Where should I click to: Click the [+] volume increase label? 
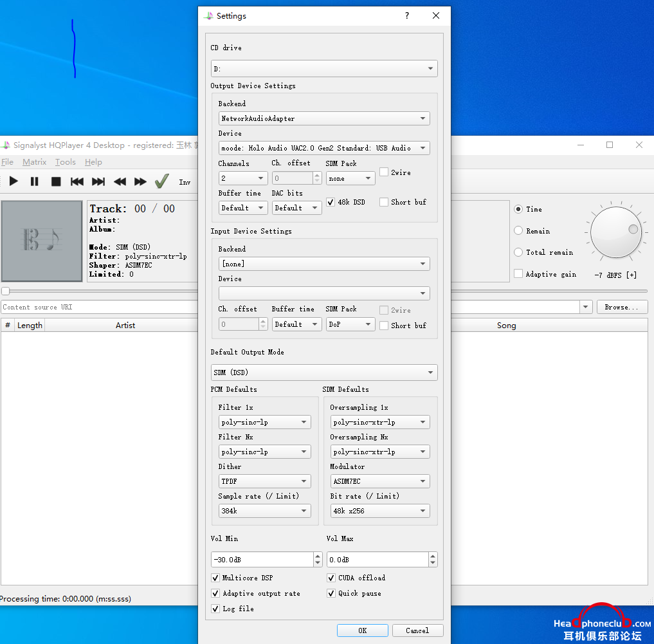(631, 275)
